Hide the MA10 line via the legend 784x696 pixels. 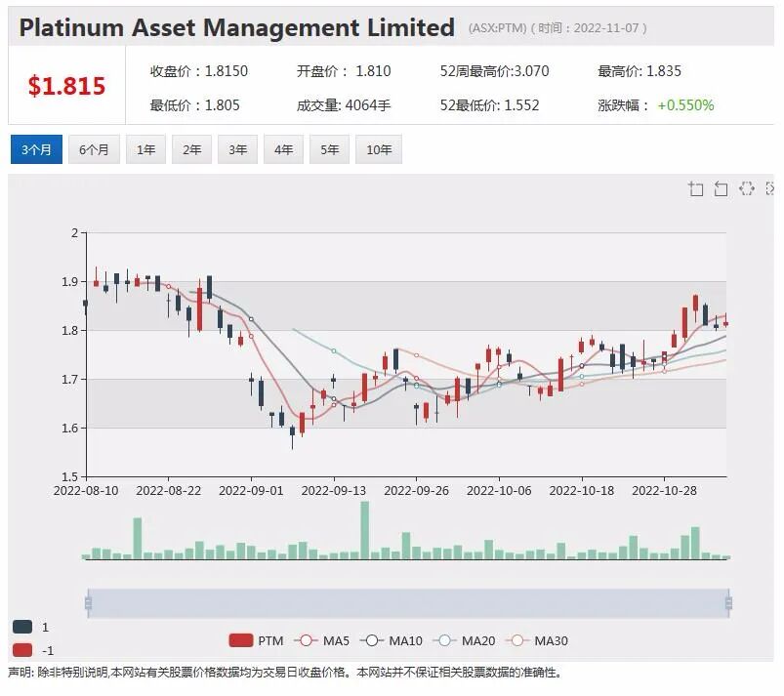tap(391, 640)
